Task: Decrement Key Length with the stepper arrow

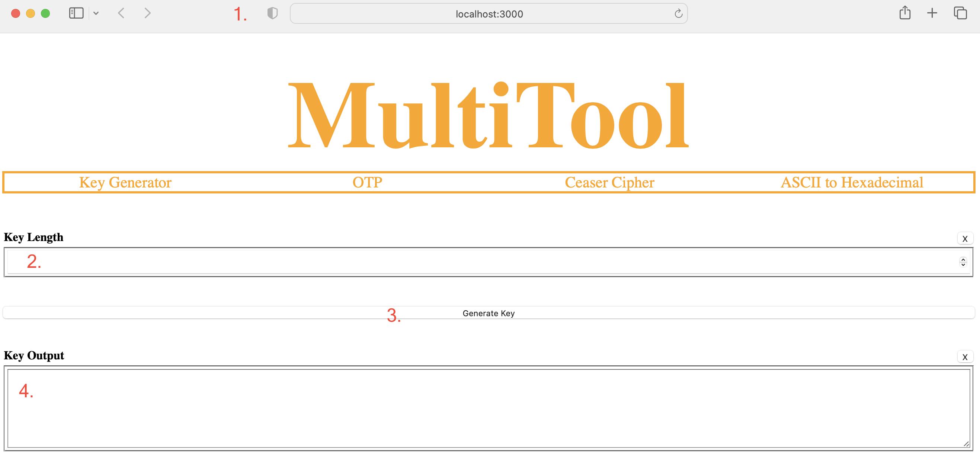Action: pyautogui.click(x=963, y=264)
